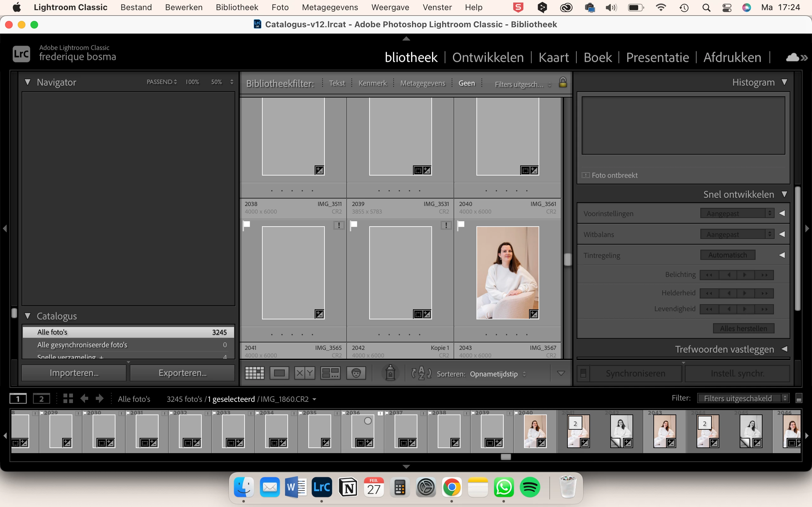This screenshot has width=812, height=507.
Task: Open the Voorinstellingen Aangepast dropdown
Action: pos(737,213)
